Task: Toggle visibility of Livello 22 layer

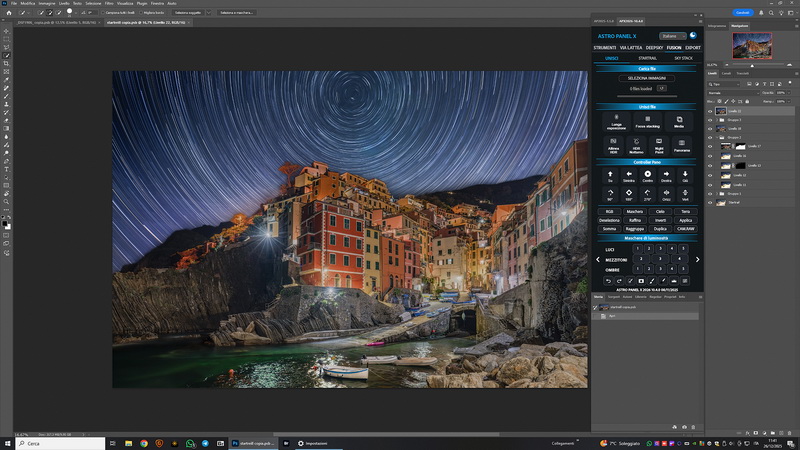Action: click(710, 111)
